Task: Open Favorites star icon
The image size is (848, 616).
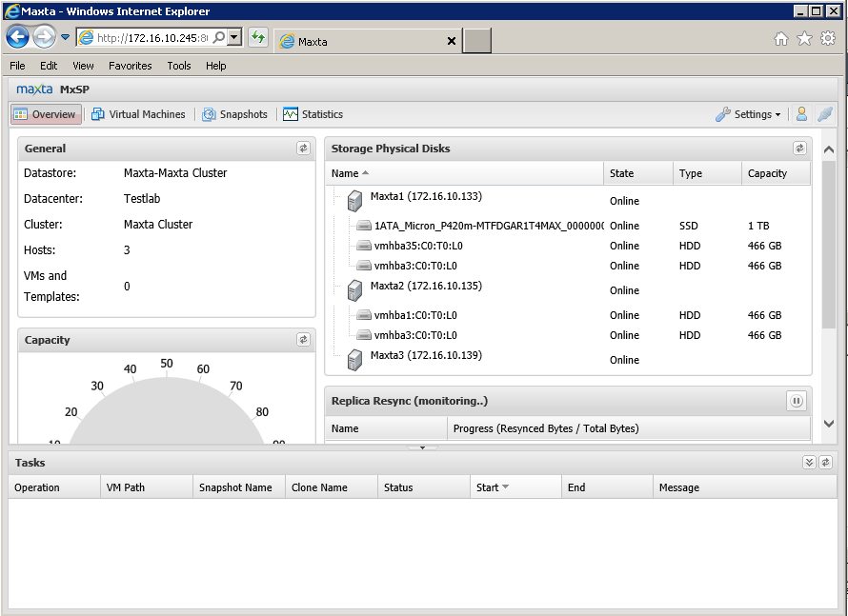Action: pyautogui.click(x=805, y=38)
